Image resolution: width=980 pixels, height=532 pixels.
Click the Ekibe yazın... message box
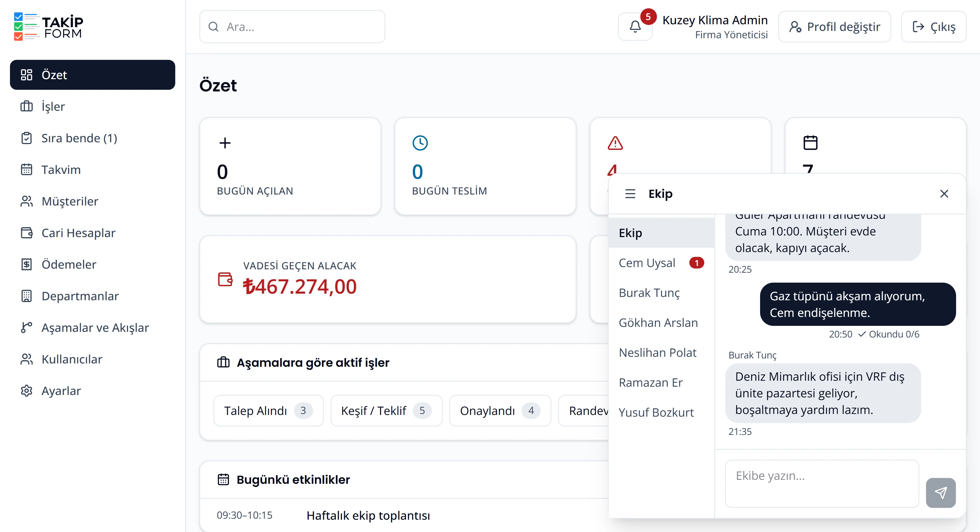click(822, 484)
